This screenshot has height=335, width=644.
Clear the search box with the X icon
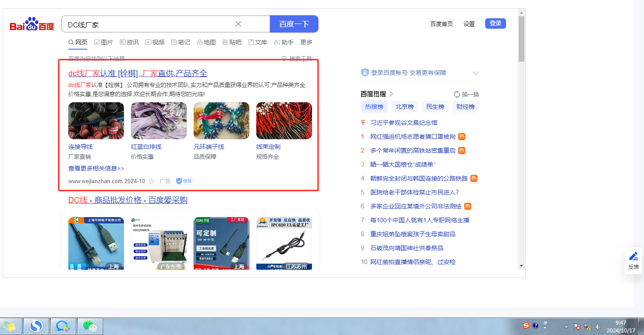(x=238, y=24)
